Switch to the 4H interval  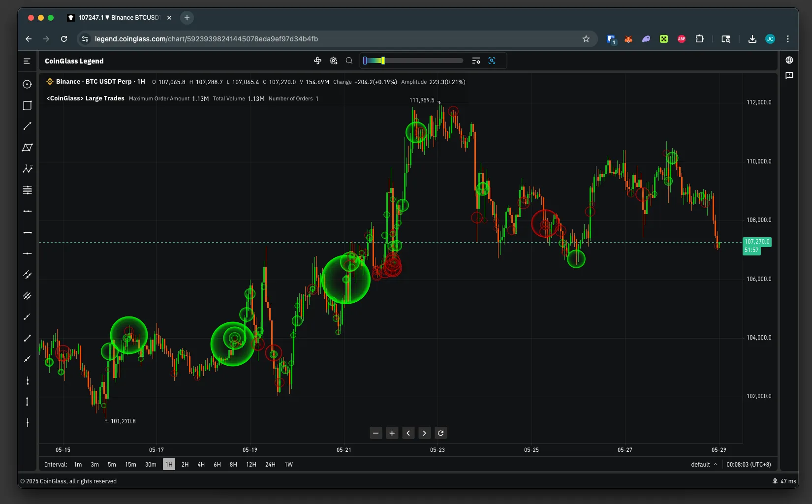click(x=201, y=464)
